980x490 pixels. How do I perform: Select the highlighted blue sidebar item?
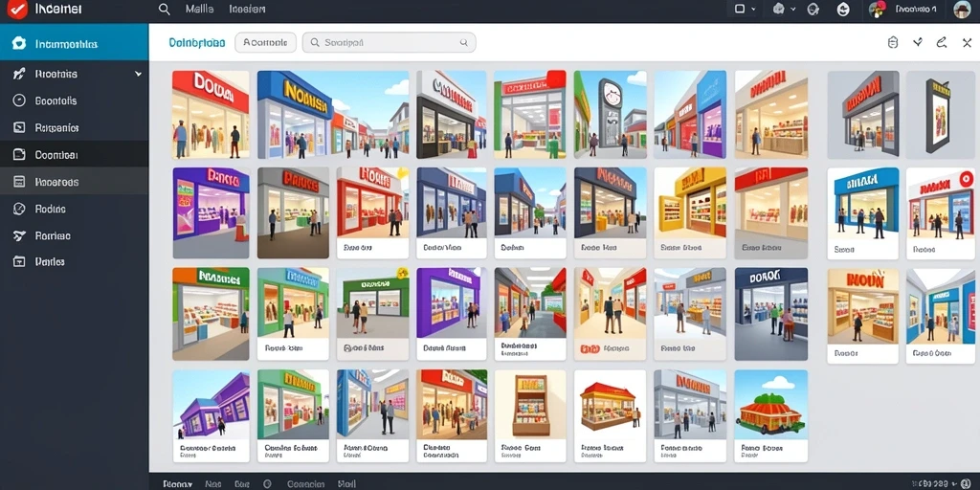[75, 43]
